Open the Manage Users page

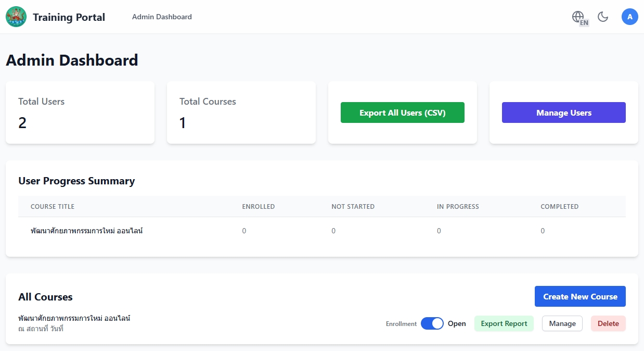tap(563, 112)
